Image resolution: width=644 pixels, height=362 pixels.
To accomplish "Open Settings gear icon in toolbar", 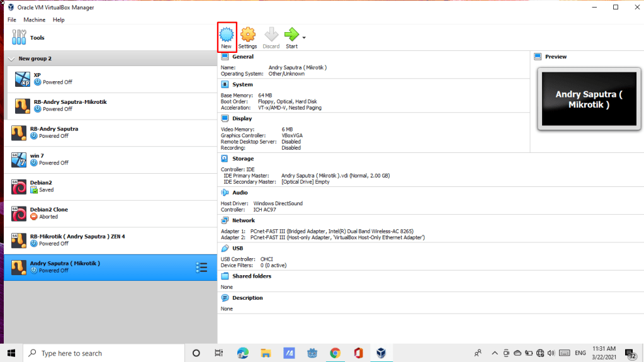I will [247, 35].
